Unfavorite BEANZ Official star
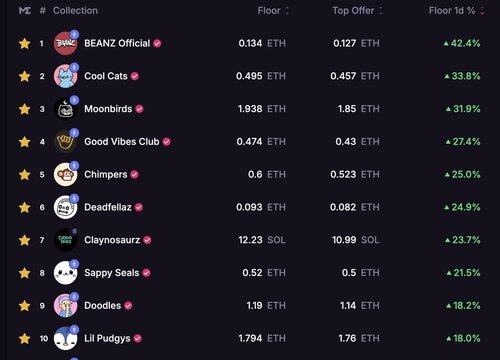Viewport: 500px width, 360px height. point(25,43)
